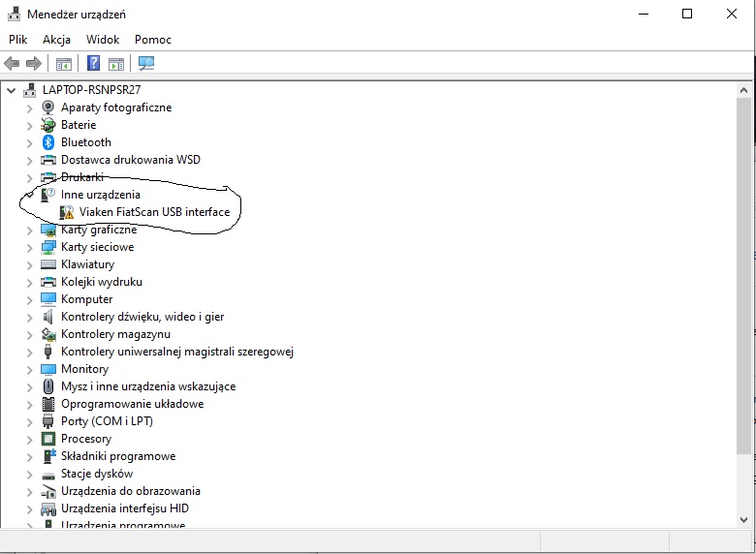This screenshot has height=554, width=756.
Task: Click the Monitory screen icon
Action: click(x=48, y=369)
